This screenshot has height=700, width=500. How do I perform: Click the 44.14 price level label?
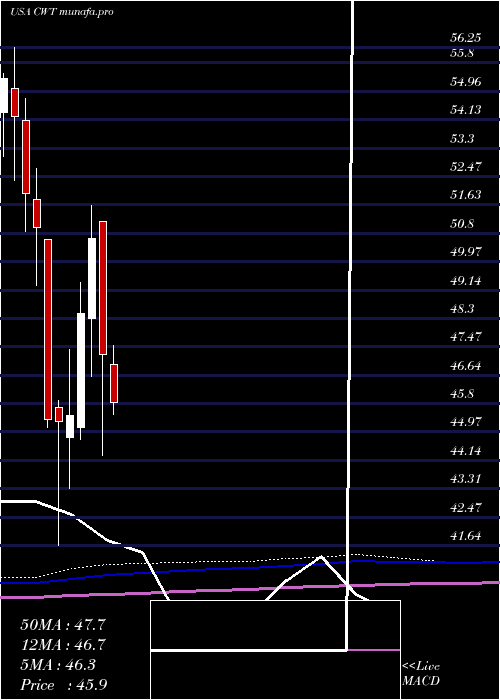pyautogui.click(x=466, y=451)
